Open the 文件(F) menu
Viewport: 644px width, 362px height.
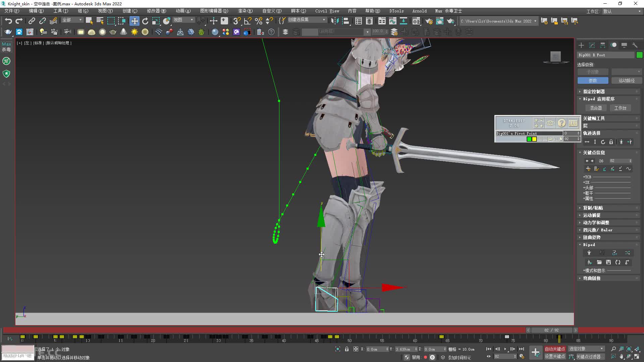(12, 11)
